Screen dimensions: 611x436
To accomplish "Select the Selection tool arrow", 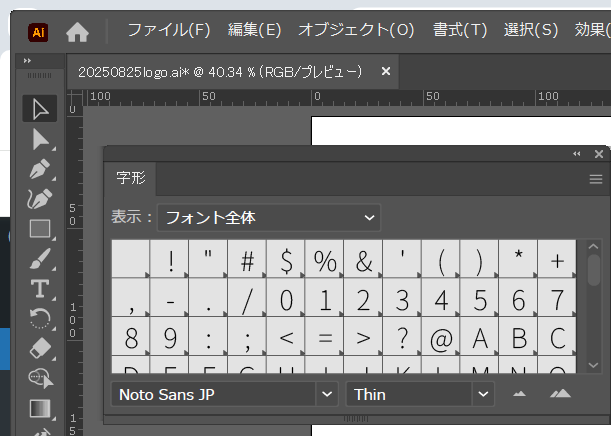I will [40, 109].
